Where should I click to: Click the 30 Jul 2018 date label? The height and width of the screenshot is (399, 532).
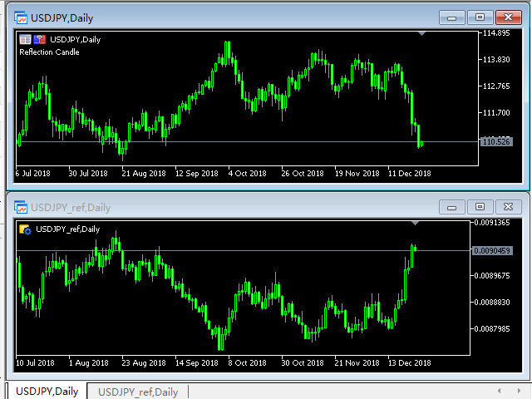(x=88, y=174)
